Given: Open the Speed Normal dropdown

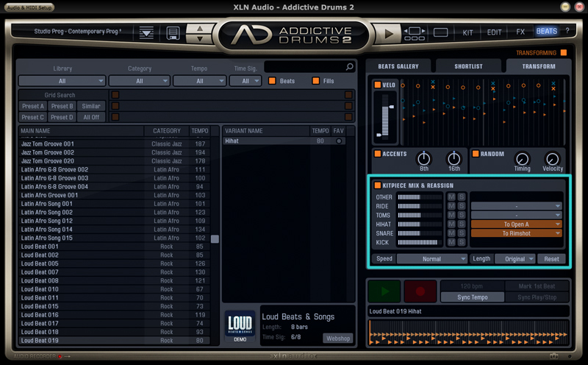Looking at the screenshot, I should pyautogui.click(x=432, y=259).
